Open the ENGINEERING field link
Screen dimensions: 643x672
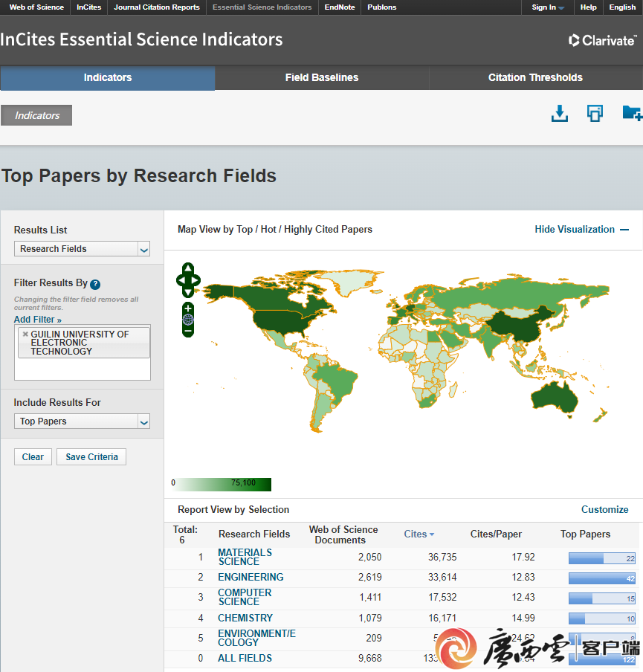click(x=251, y=578)
